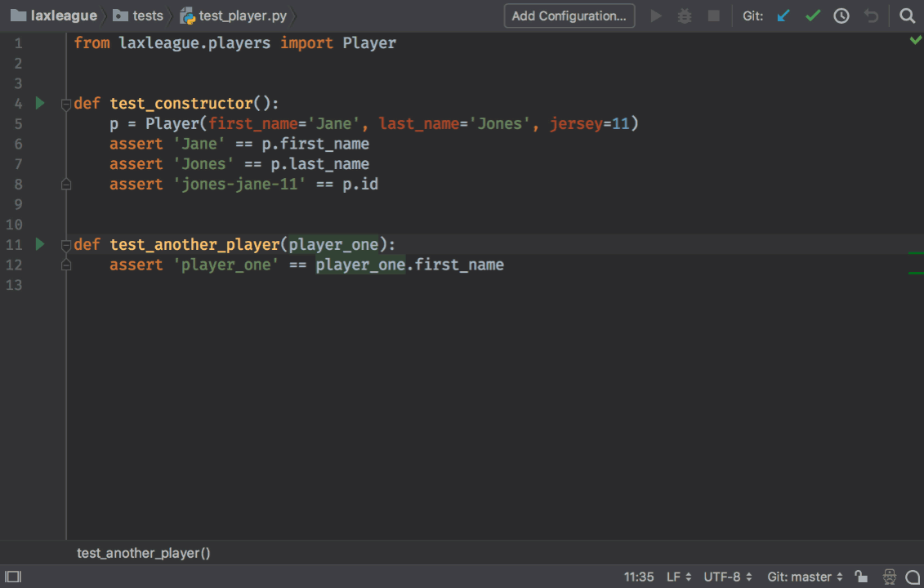Open the Git: master branch dropdown
Image resolution: width=924 pixels, height=588 pixels.
(x=805, y=577)
